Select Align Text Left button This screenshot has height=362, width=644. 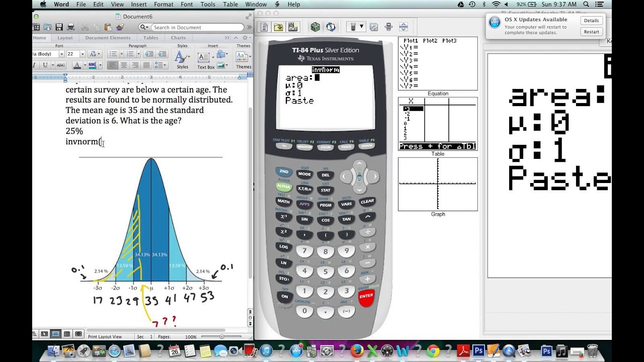click(x=113, y=65)
